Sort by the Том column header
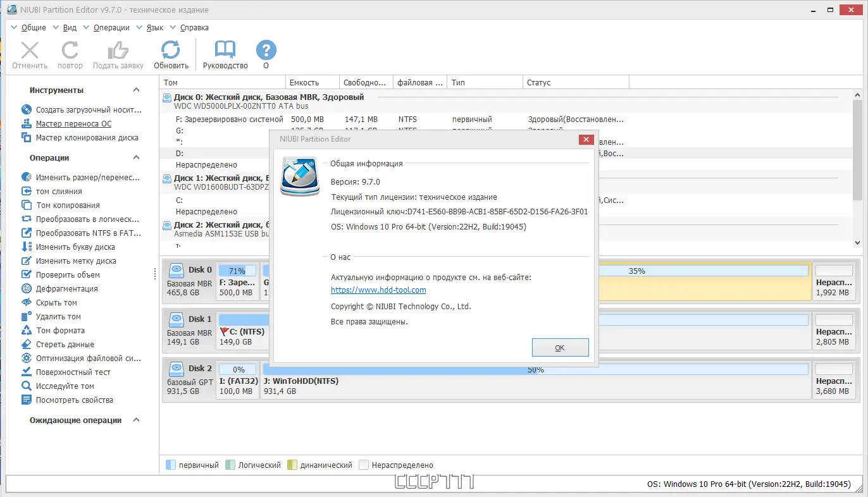 (x=223, y=83)
